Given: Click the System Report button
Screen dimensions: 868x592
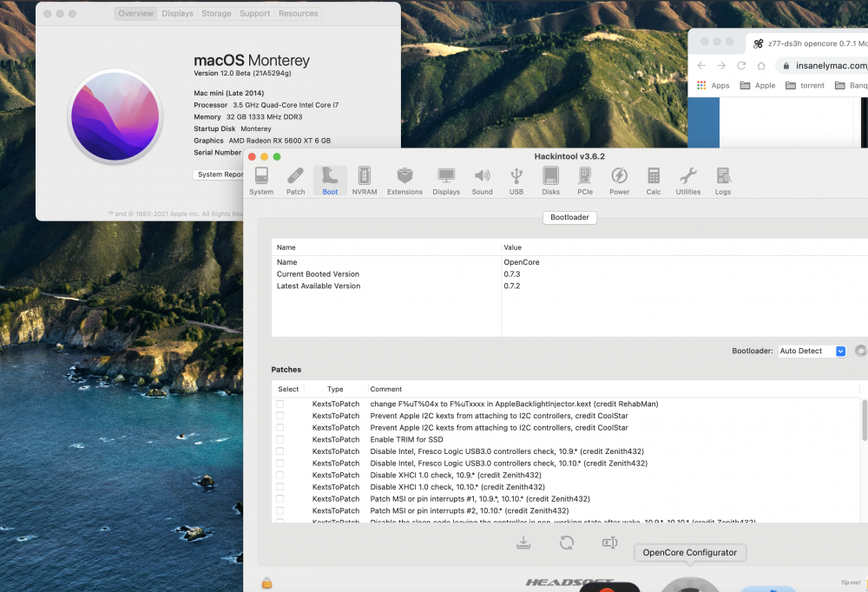Looking at the screenshot, I should 220,174.
